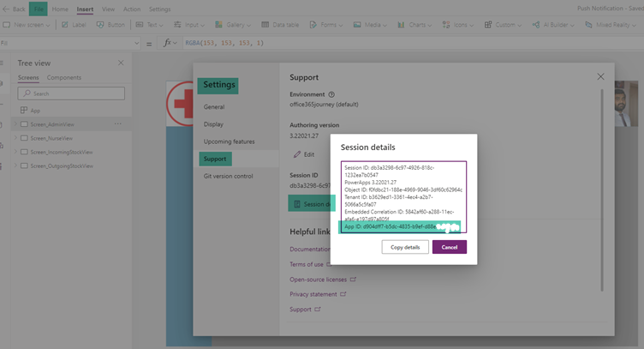The image size is (644, 349).
Task: Open Git version control section
Action: (229, 176)
